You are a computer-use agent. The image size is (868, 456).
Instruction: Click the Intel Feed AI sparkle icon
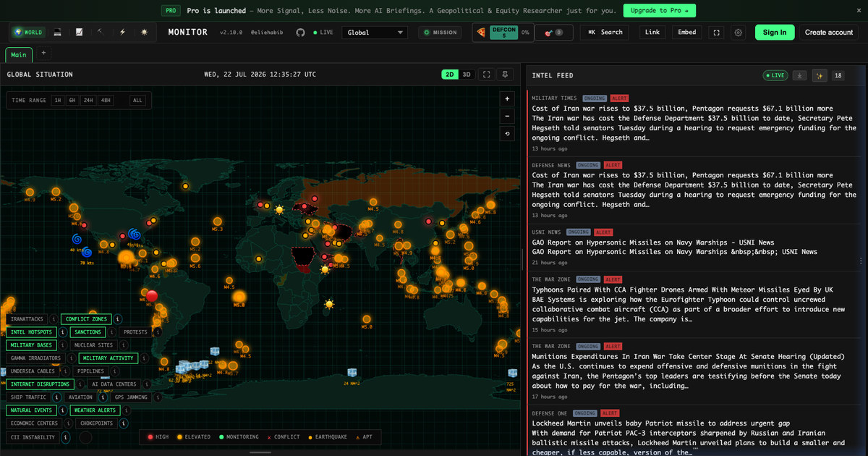point(820,75)
